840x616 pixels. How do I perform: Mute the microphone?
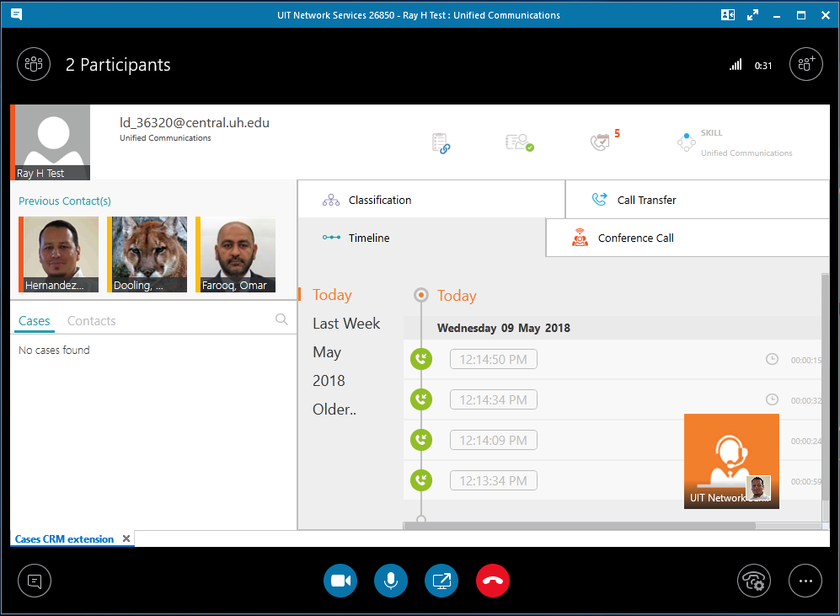[x=391, y=581]
